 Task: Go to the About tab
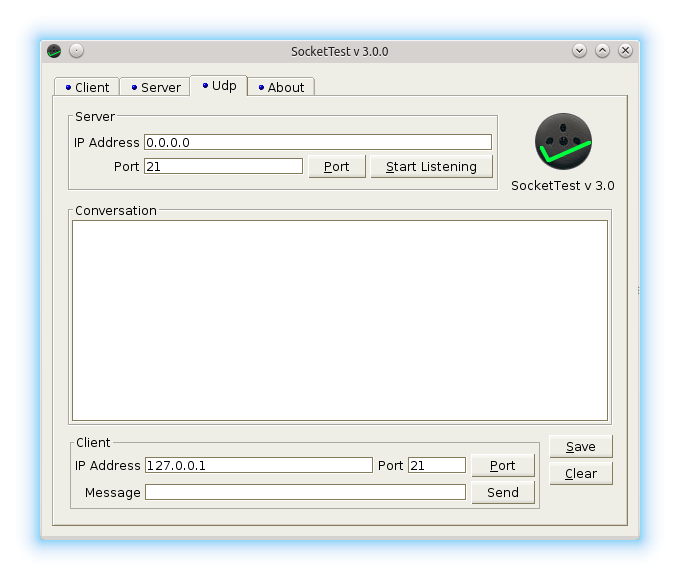(280, 87)
